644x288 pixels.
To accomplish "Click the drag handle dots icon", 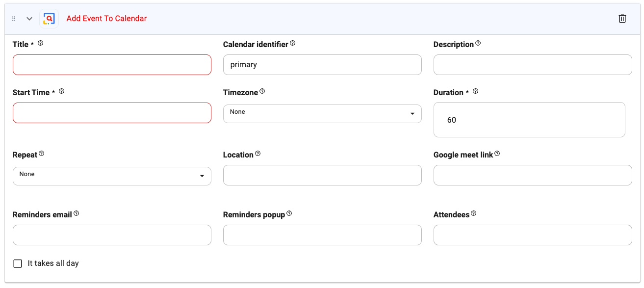I will pyautogui.click(x=14, y=19).
